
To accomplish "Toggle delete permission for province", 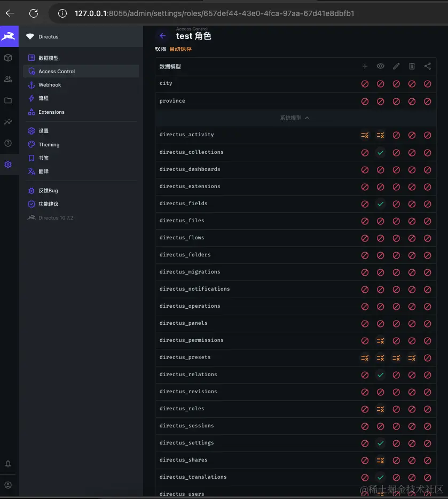I will pyautogui.click(x=412, y=101).
